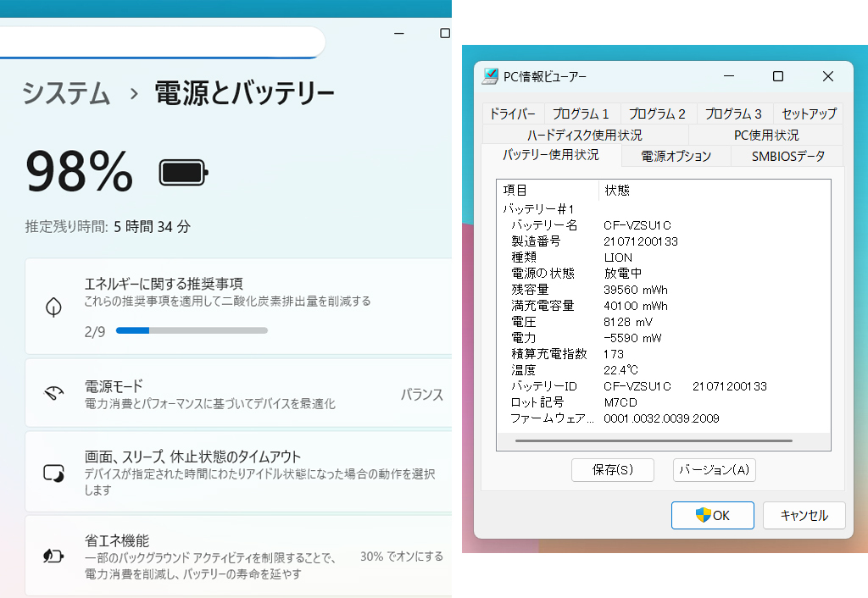This screenshot has width=868, height=598.
Task: Click the pen icon next to 電源モード
Action: [x=53, y=394]
